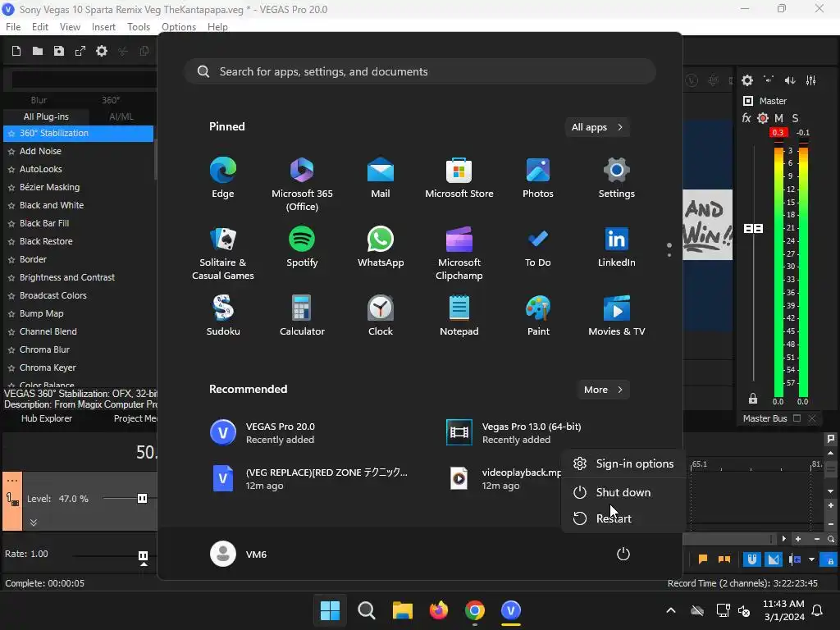Open the Photos app

click(x=538, y=178)
